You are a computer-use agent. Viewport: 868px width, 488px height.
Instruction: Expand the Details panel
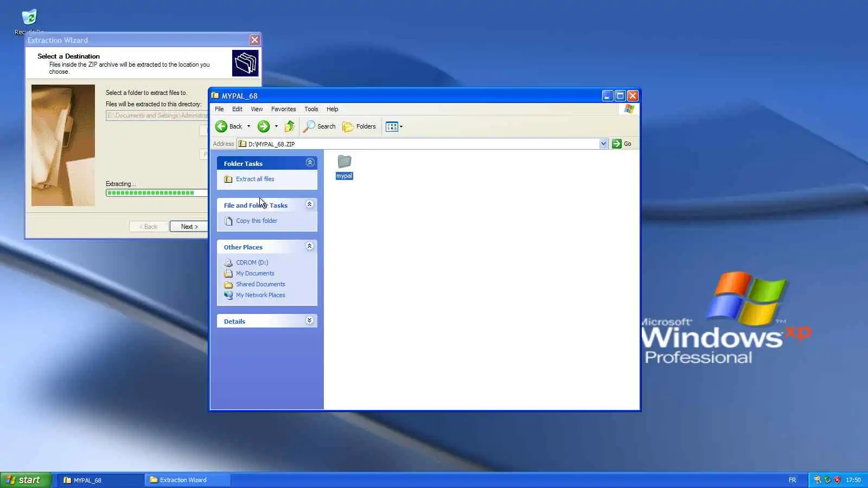pyautogui.click(x=309, y=320)
